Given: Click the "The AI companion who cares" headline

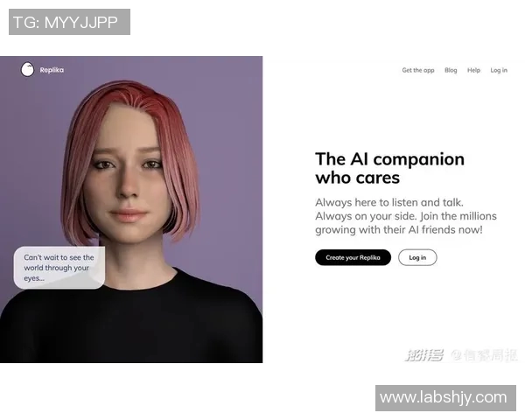Looking at the screenshot, I should [389, 168].
